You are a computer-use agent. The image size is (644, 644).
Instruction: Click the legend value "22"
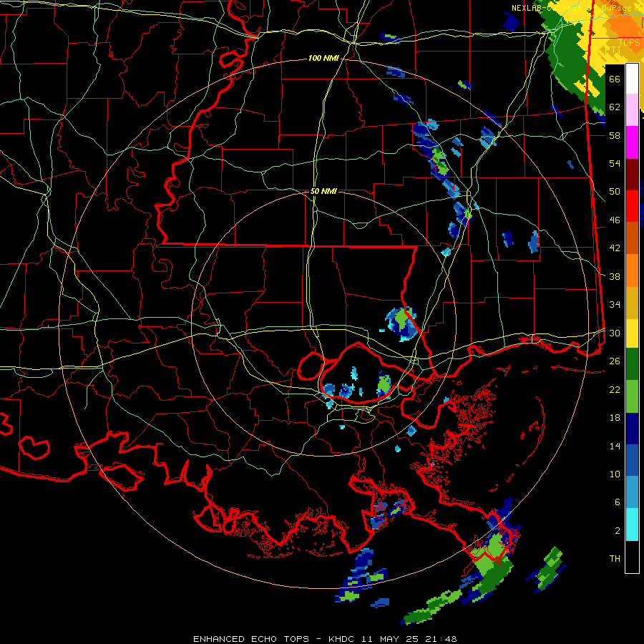615,389
